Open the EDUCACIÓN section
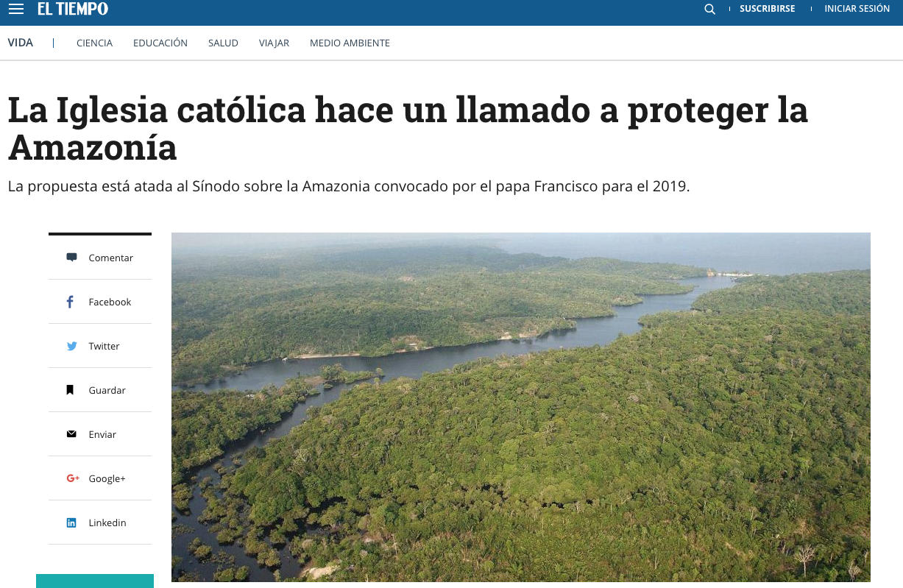Image resolution: width=903 pixels, height=588 pixels. pyautogui.click(x=160, y=43)
